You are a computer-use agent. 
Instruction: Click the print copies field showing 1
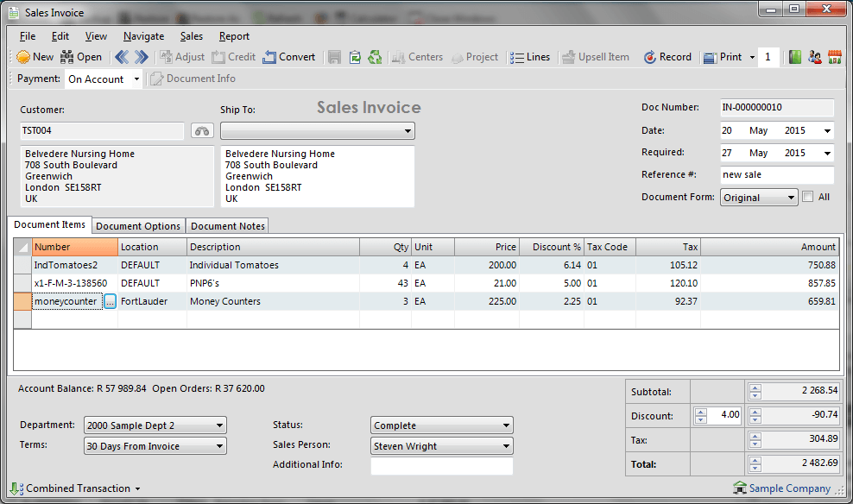768,57
